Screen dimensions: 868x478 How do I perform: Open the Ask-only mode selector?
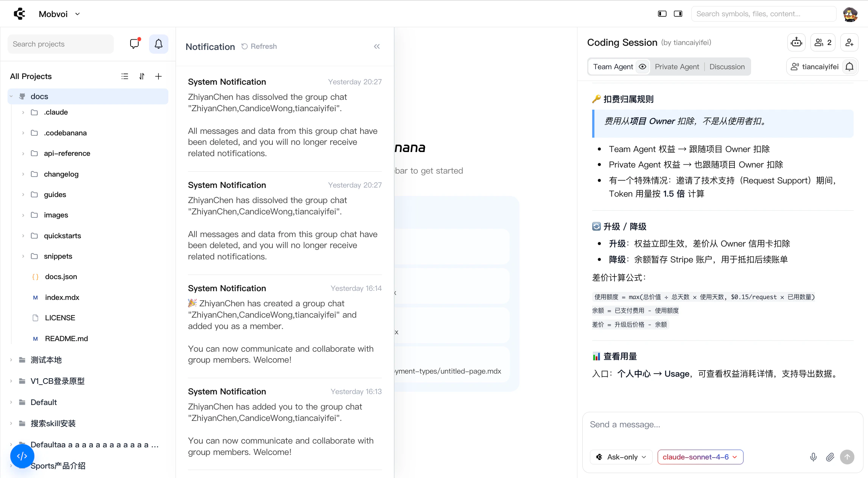(x=621, y=457)
